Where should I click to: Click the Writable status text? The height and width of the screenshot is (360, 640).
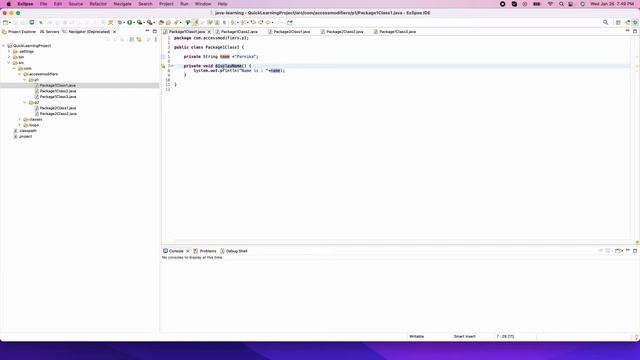[416, 336]
